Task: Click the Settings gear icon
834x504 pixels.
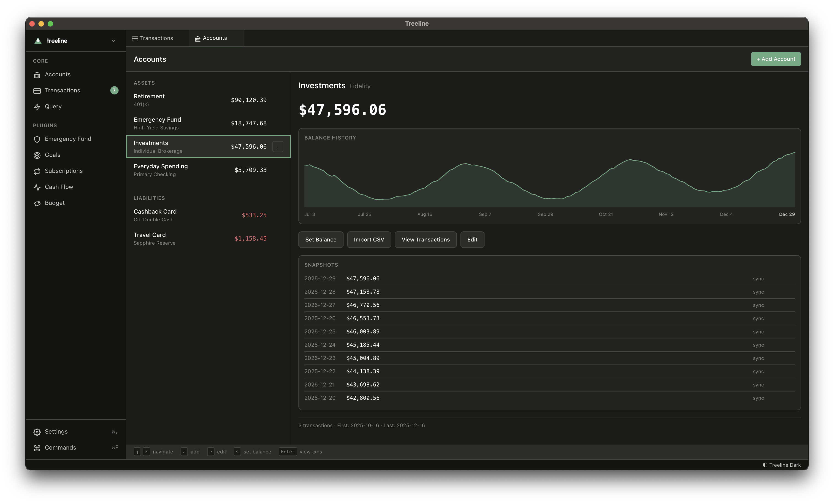Action: pos(37,432)
